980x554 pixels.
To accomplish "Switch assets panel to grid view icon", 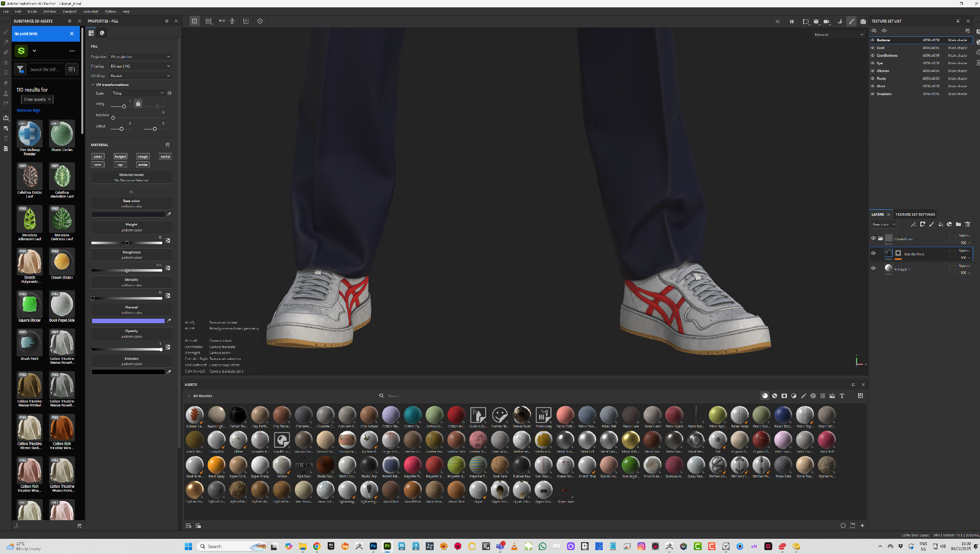I will pos(860,396).
